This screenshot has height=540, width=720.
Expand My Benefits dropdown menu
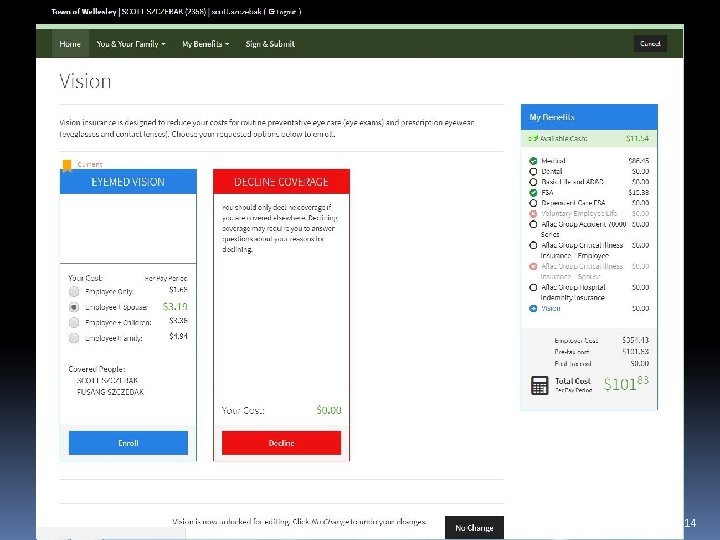click(x=205, y=44)
